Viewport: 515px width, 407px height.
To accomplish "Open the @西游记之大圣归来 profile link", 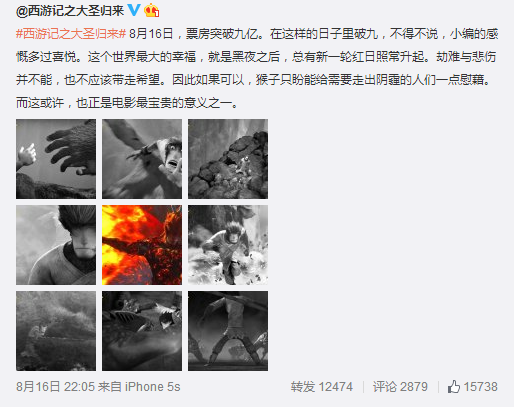I will pyautogui.click(x=70, y=11).
